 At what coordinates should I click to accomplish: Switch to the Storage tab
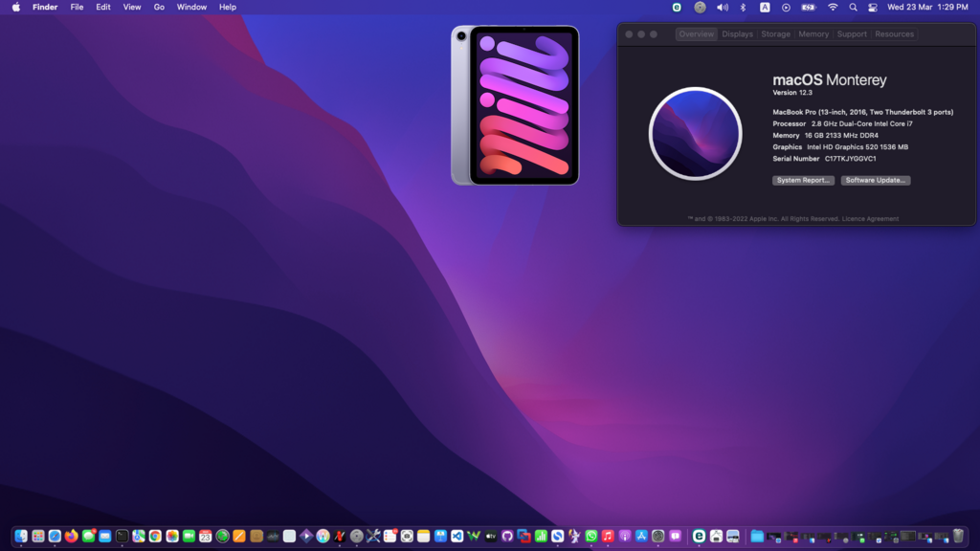(775, 34)
